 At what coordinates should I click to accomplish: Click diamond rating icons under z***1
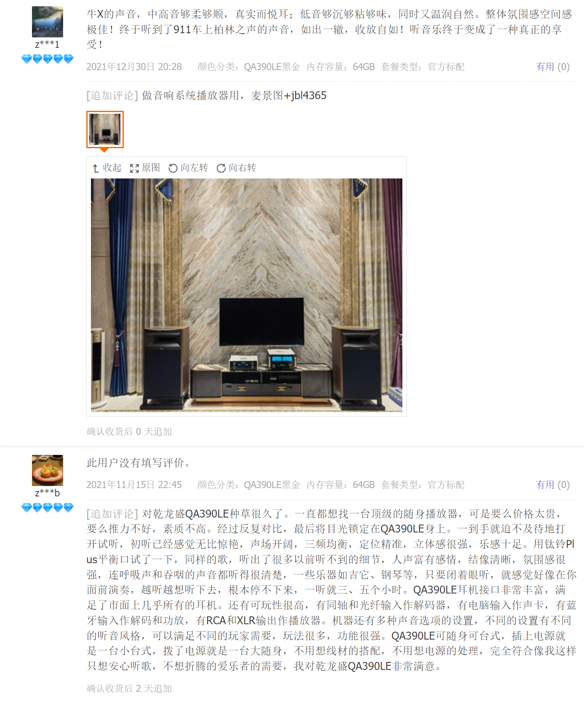pos(47,59)
